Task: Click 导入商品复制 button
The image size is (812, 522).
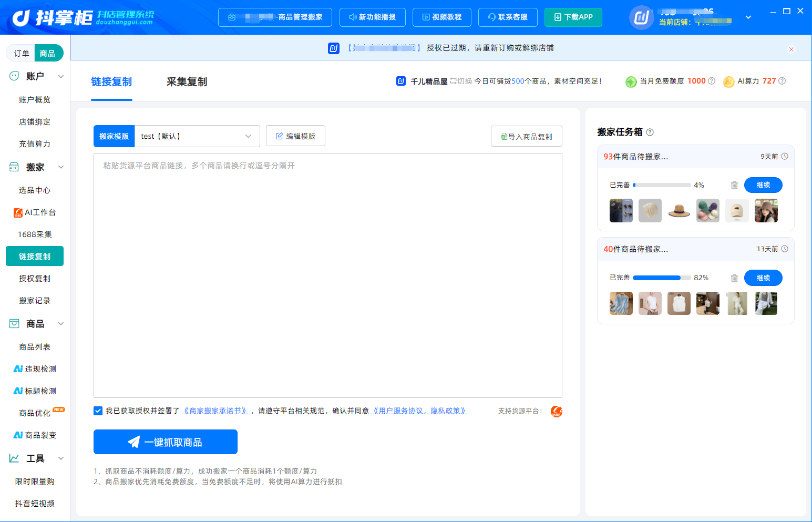Action: [x=527, y=136]
